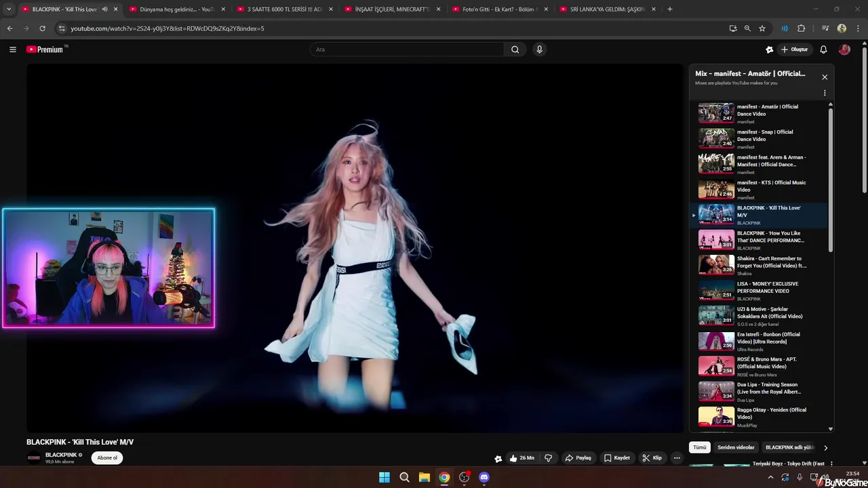Screen dimensions: 868x488
Task: Play BLACKPINK How You Like That from playlist
Action: [759, 240]
